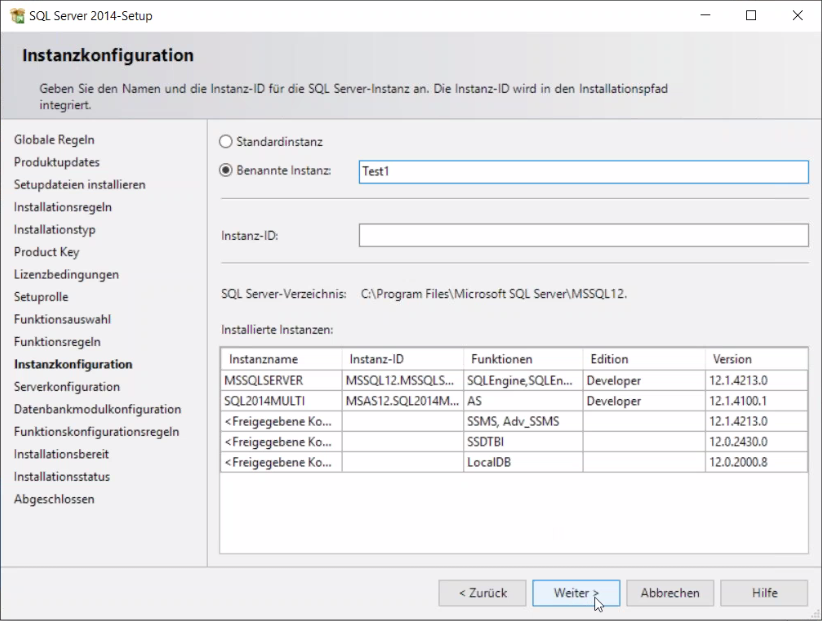Select the Standardinstanz radio button

226,141
